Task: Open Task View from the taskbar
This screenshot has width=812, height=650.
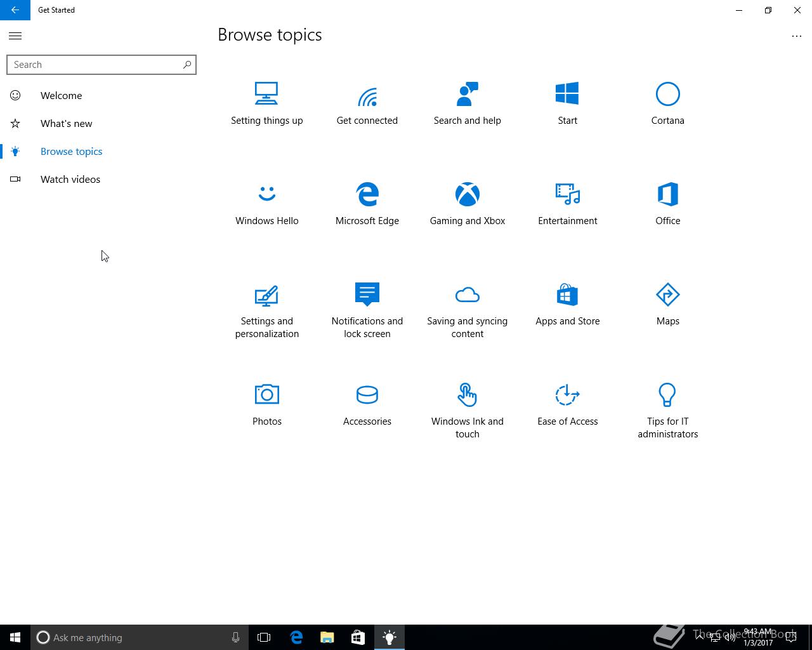Action: click(264, 637)
